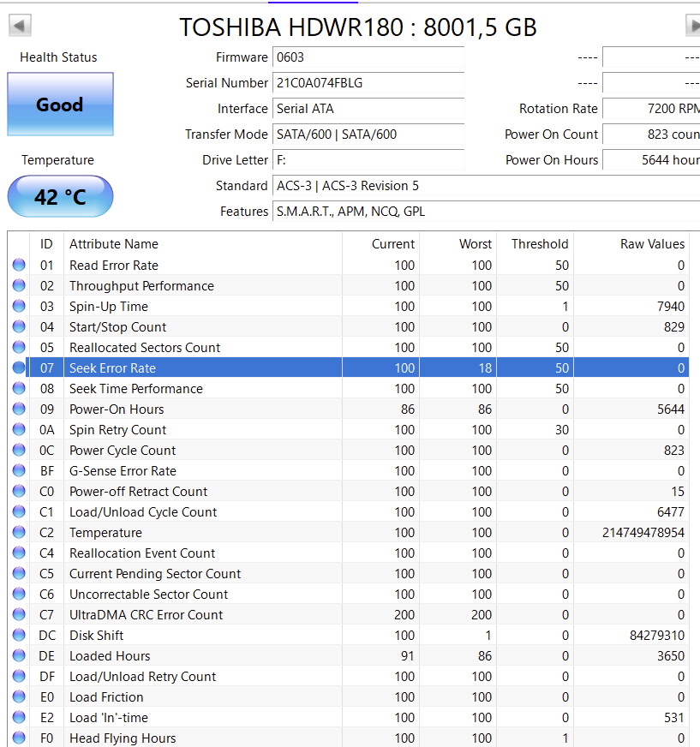
Task: Click status icon of Throughput Performance row
Action: (x=19, y=285)
